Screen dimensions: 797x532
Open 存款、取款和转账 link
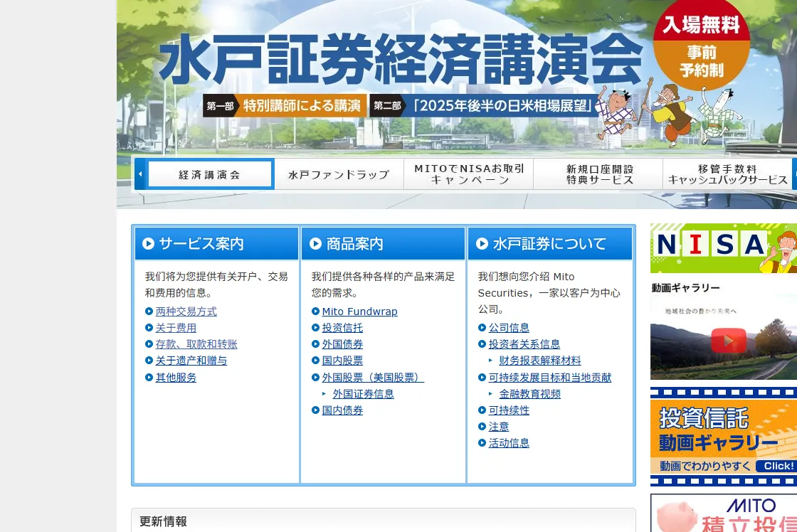[x=196, y=344]
